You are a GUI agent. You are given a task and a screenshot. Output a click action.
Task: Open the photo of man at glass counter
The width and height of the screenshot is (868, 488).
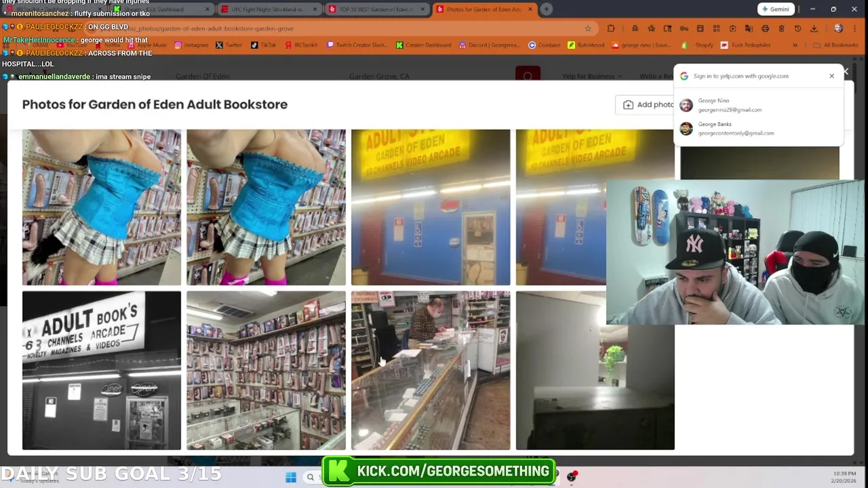click(431, 371)
